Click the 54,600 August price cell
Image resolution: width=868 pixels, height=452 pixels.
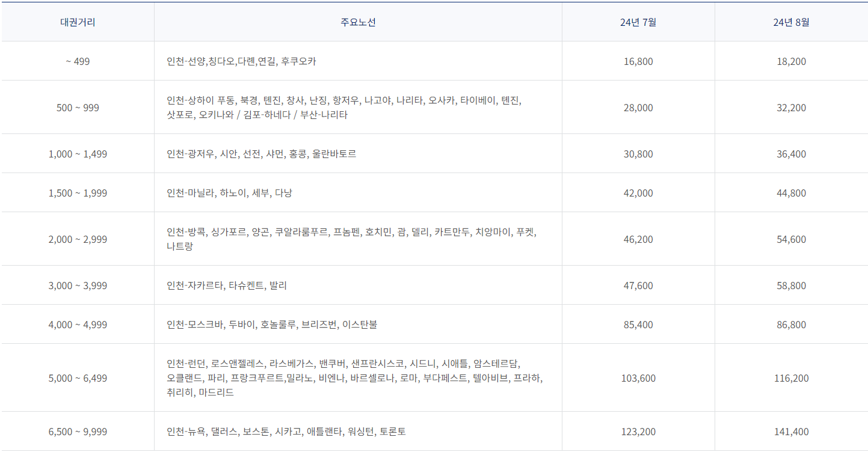[x=790, y=238]
